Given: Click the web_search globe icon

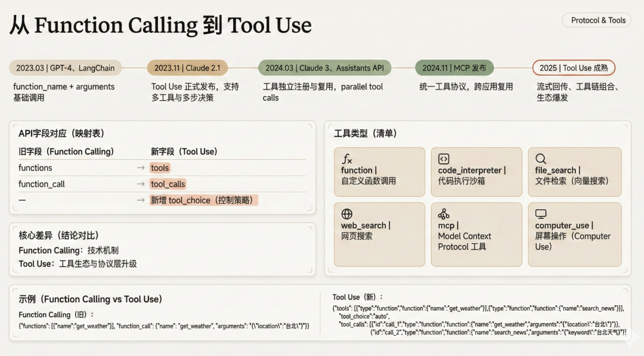Looking at the screenshot, I should [346, 214].
